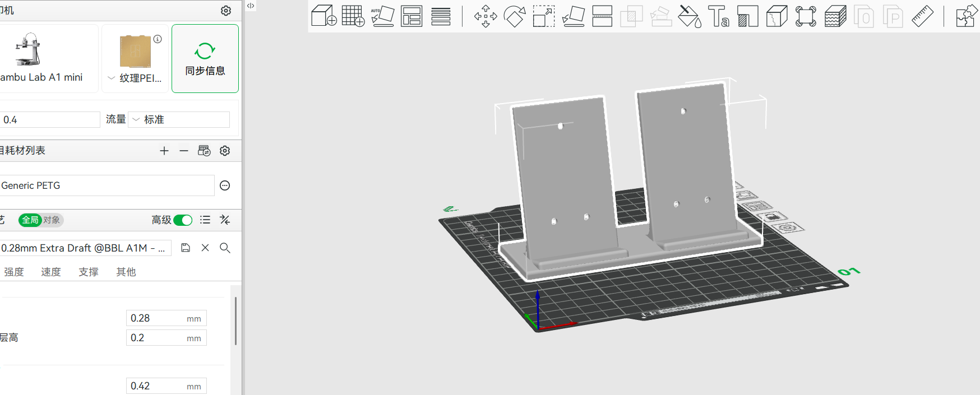Select the Rotate tool
The height and width of the screenshot is (395, 980).
coord(514,16)
